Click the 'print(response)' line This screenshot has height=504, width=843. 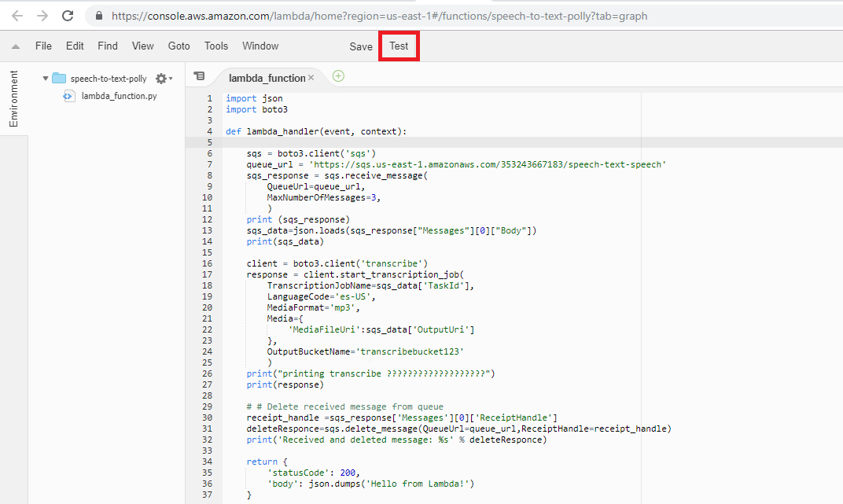285,384
